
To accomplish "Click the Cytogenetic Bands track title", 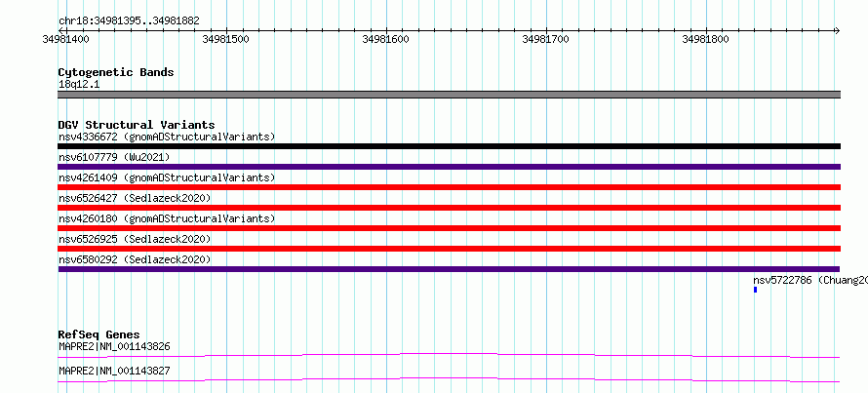I will click(x=116, y=72).
